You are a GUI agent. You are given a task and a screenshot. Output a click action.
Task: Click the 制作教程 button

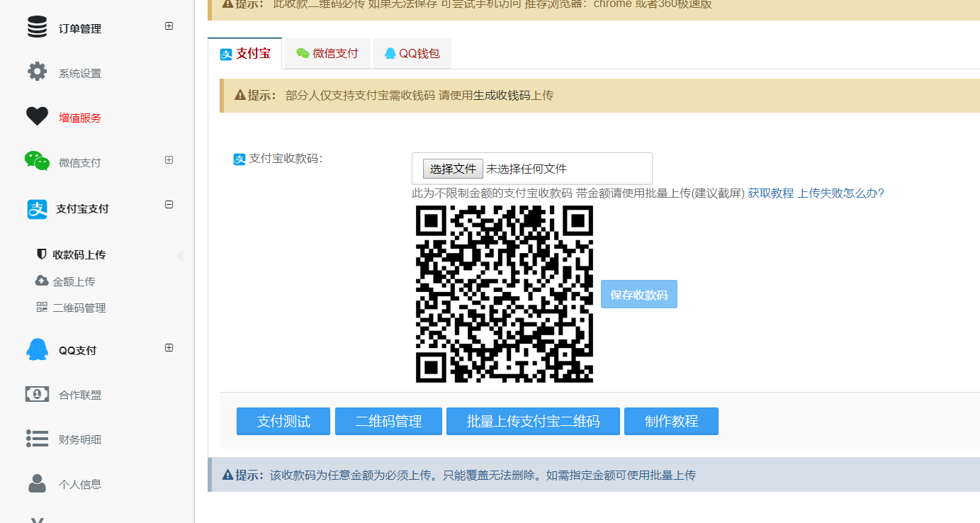671,421
